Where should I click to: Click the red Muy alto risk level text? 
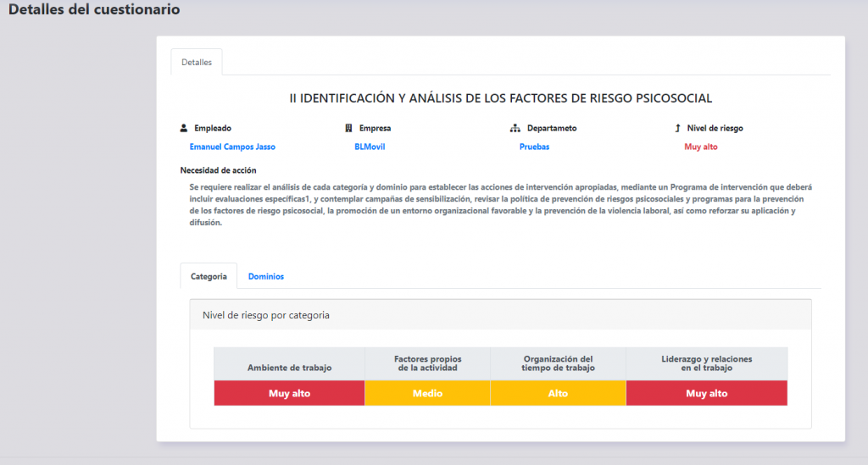[701, 147]
